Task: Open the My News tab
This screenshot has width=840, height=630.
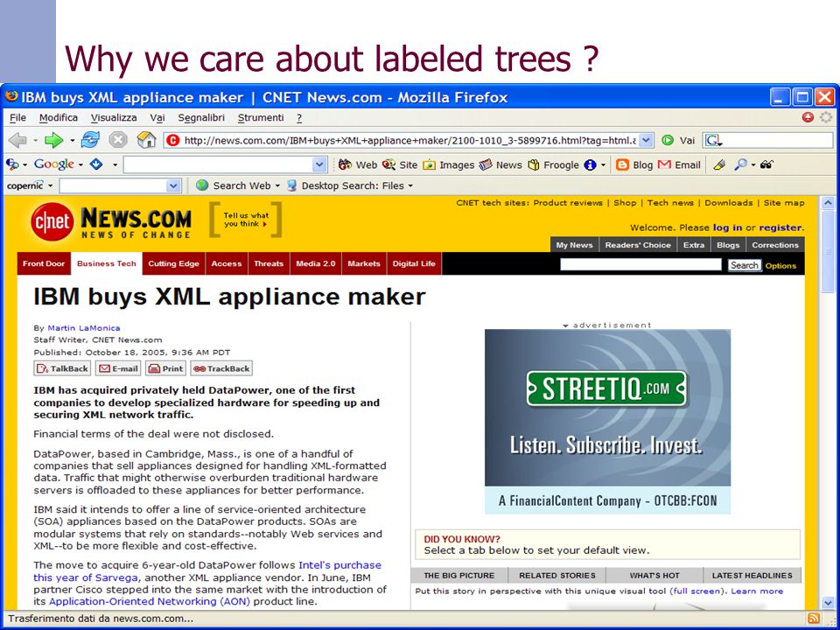Action: pyautogui.click(x=574, y=245)
